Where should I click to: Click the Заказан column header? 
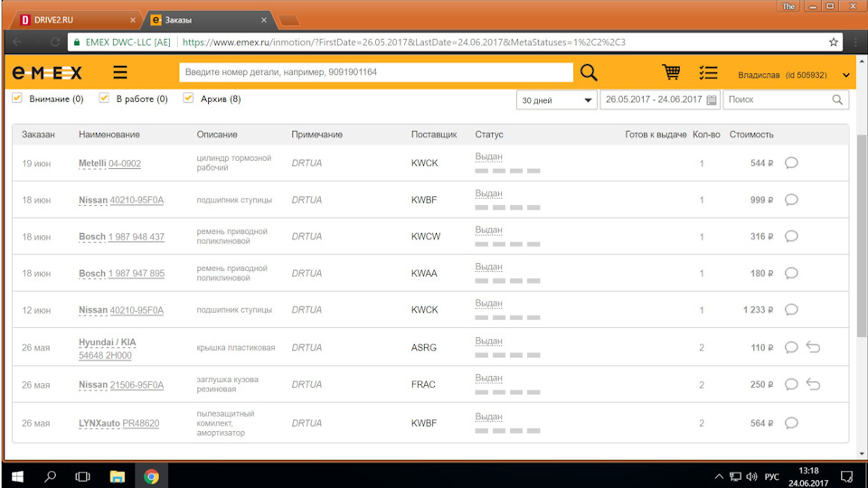[38, 135]
